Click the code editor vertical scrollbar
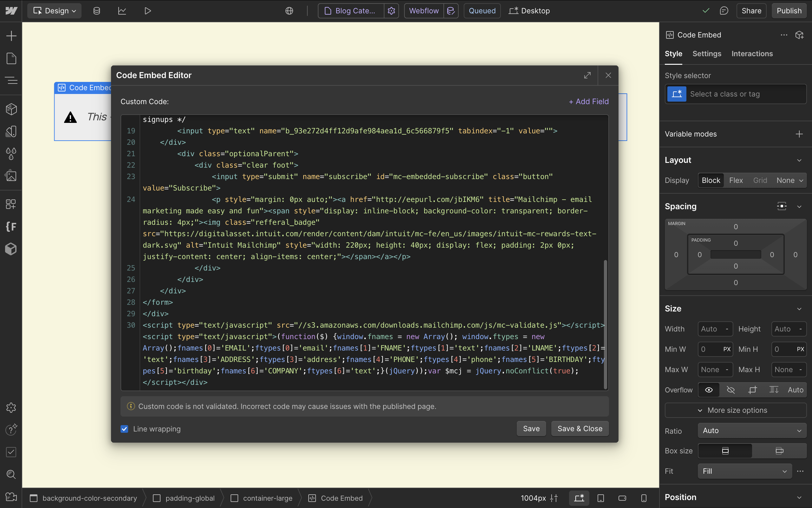Viewport: 812px width, 508px height. pyautogui.click(x=605, y=324)
